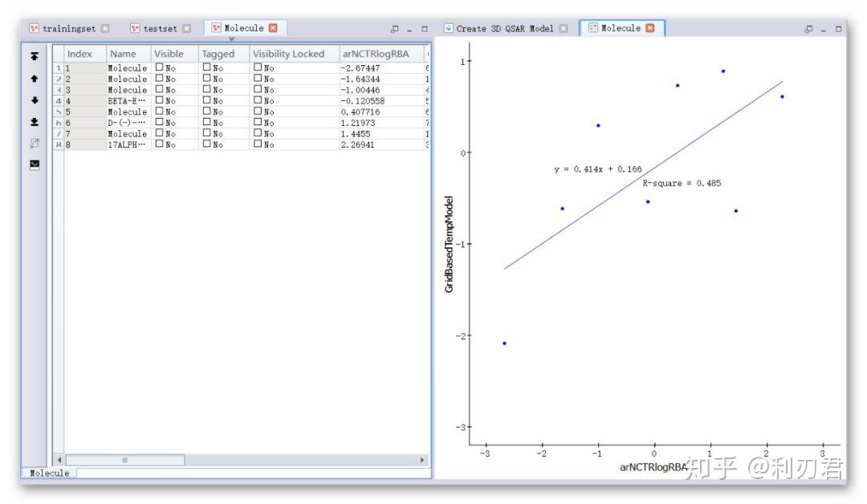Move row to bottom arrow icon

tap(35, 121)
